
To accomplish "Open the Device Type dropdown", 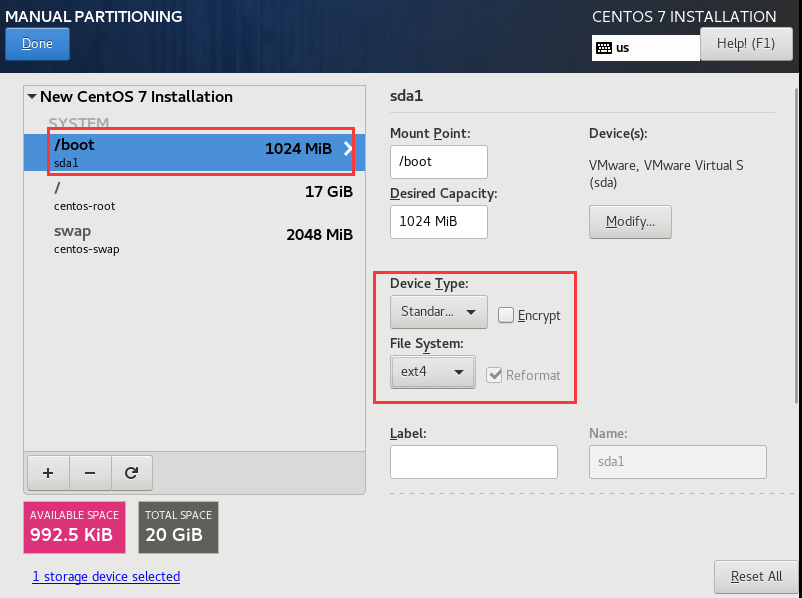I will pyautogui.click(x=439, y=312).
